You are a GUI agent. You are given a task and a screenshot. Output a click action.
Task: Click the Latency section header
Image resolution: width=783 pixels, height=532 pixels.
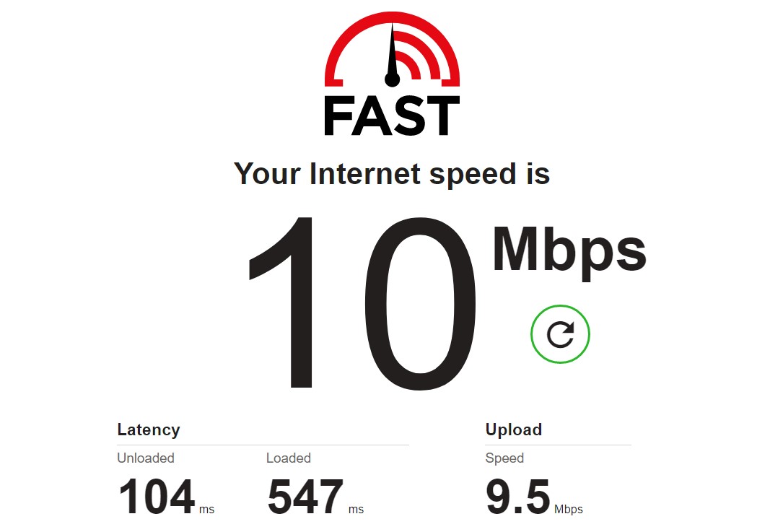149,429
